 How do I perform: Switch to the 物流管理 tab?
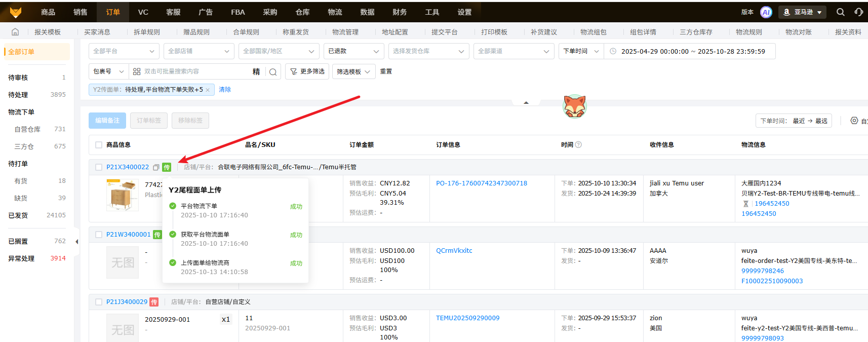tap(345, 32)
